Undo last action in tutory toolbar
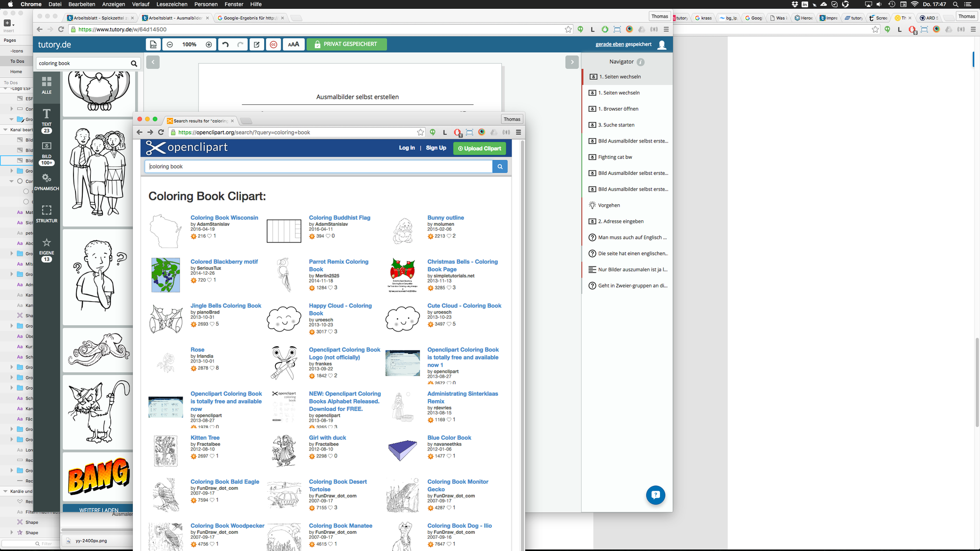The height and width of the screenshot is (551, 980). (225, 45)
